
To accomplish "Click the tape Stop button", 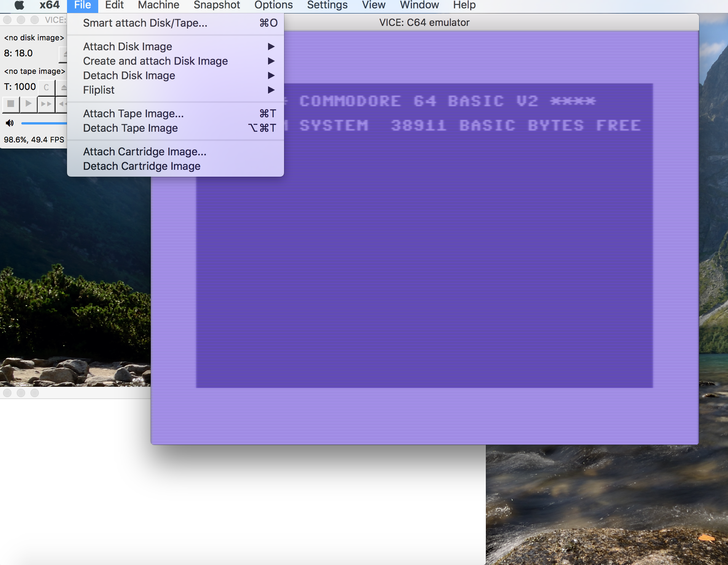I will click(x=11, y=104).
